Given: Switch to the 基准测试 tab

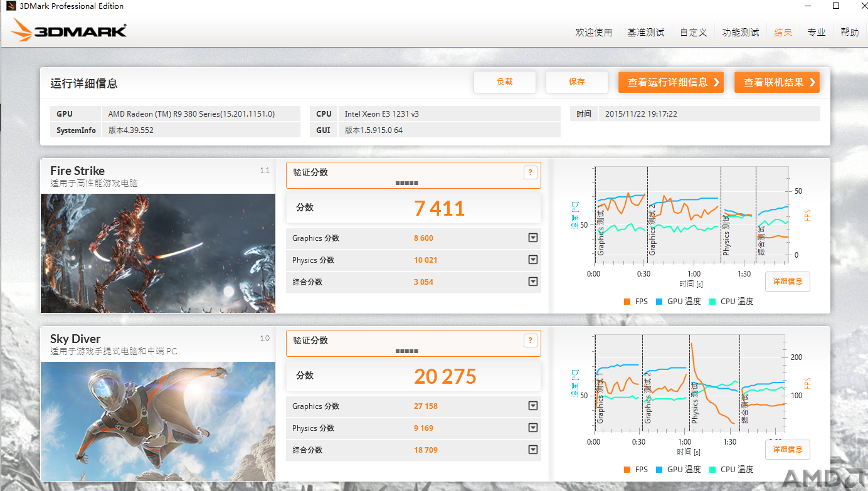Looking at the screenshot, I should click(x=646, y=33).
